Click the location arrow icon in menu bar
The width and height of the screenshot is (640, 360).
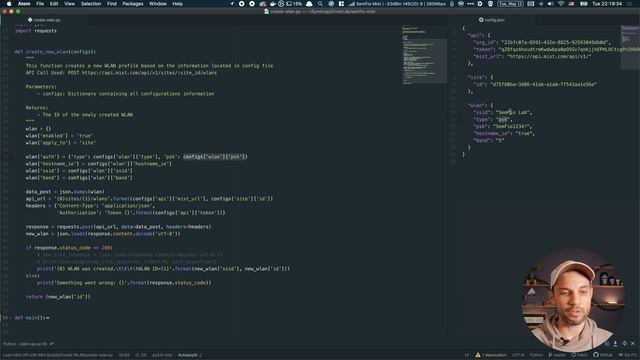click(x=232, y=4)
